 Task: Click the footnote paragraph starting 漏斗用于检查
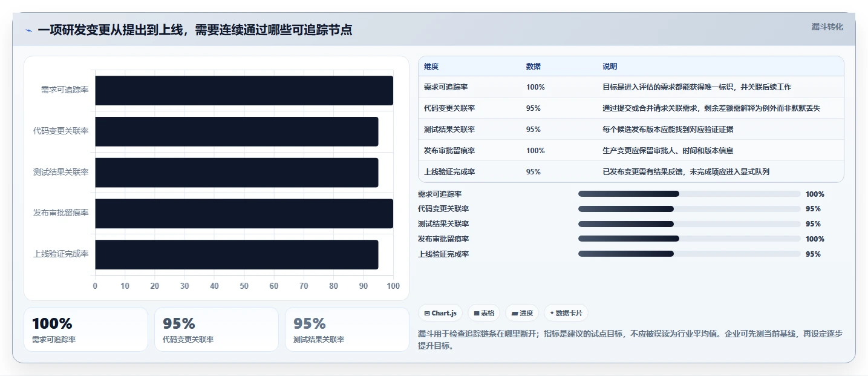(630, 340)
